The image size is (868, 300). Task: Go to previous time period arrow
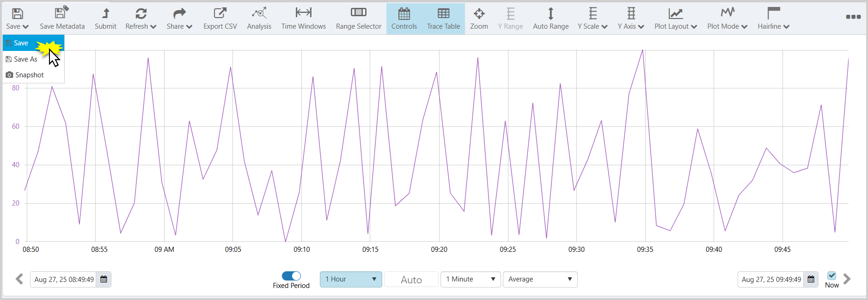point(19,279)
